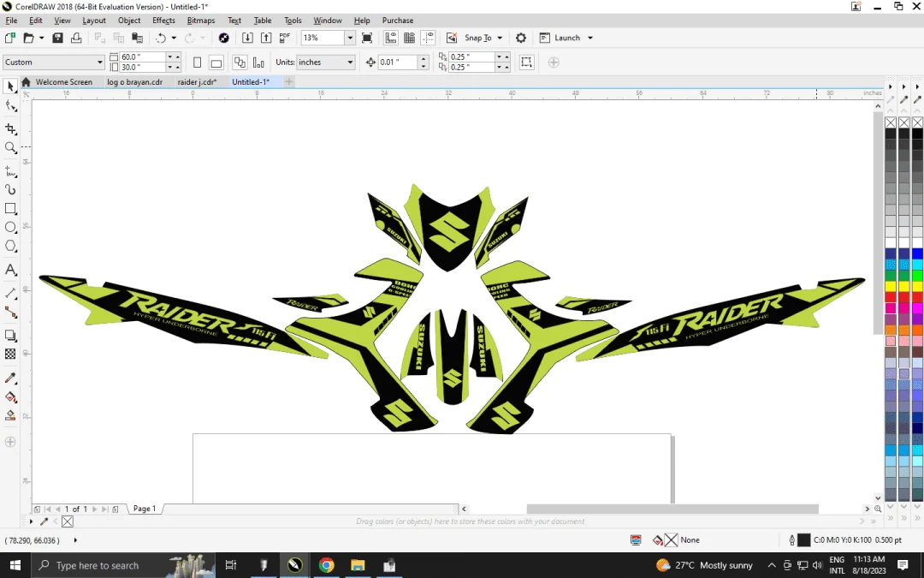Select the Zoom tool
The width and height of the screenshot is (924, 578).
(x=10, y=147)
